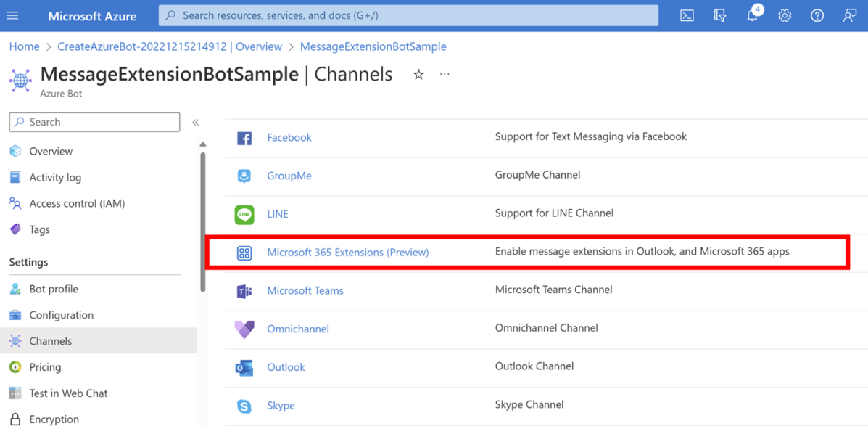Click the Facebook channel icon

(x=244, y=138)
